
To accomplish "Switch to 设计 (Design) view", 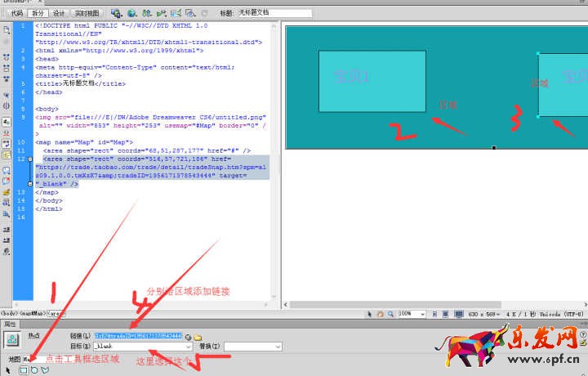I will click(x=58, y=13).
